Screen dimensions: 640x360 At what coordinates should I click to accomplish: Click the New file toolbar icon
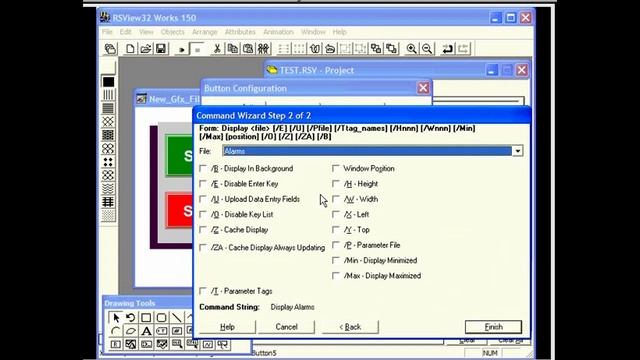click(x=130, y=49)
